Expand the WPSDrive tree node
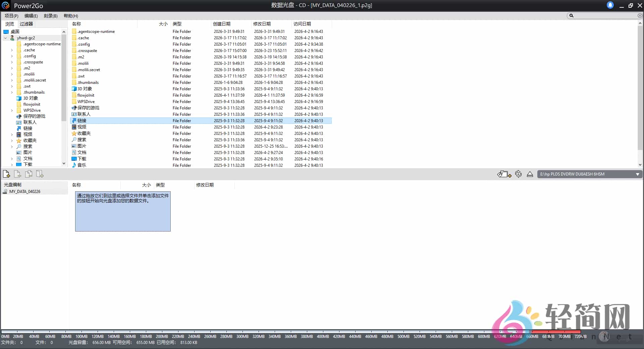 coord(12,110)
